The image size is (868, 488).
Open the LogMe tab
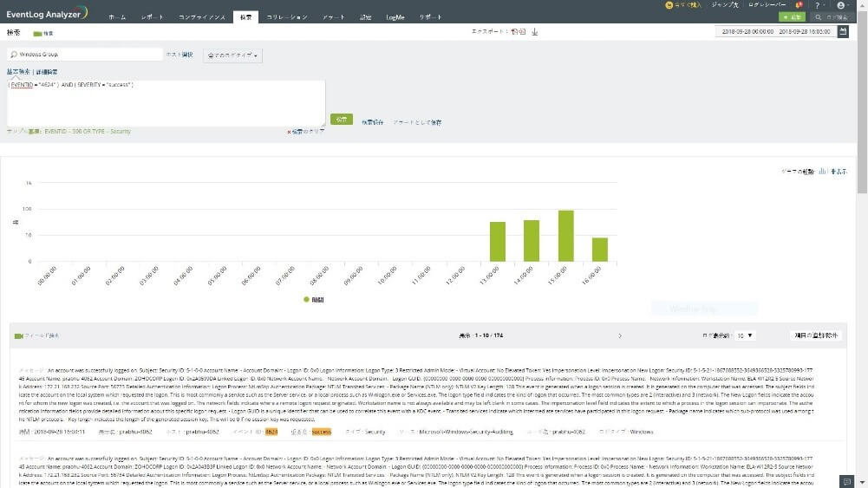395,17
